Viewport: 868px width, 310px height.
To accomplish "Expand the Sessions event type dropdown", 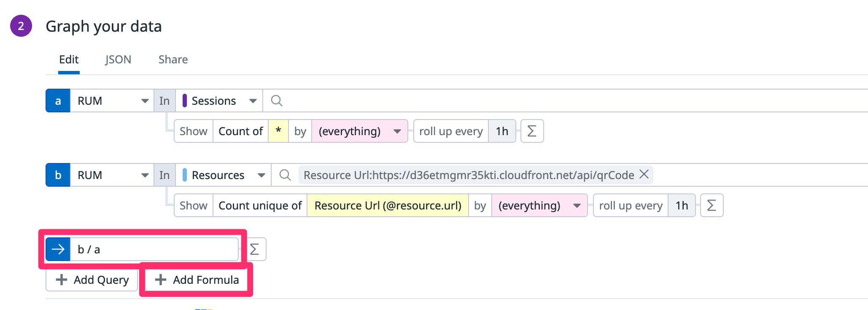I will [219, 101].
